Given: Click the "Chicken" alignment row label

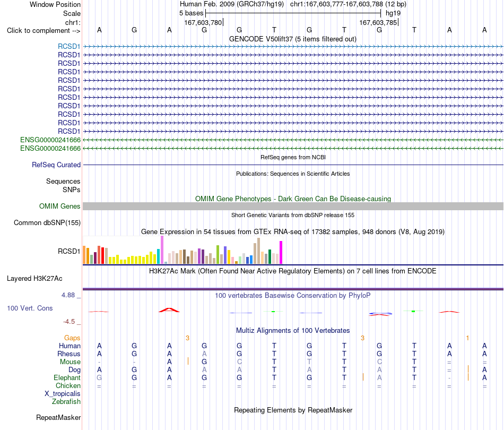Looking at the screenshot, I should click(x=68, y=385).
